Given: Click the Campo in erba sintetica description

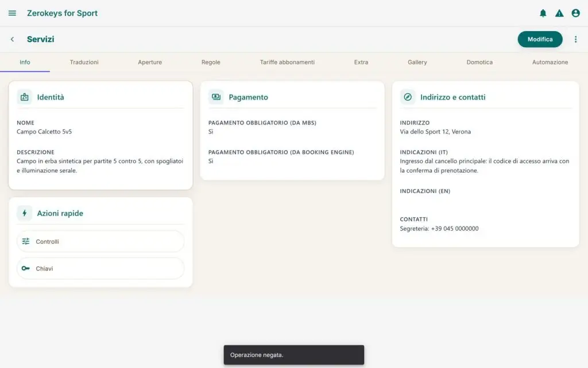Looking at the screenshot, I should (x=100, y=166).
